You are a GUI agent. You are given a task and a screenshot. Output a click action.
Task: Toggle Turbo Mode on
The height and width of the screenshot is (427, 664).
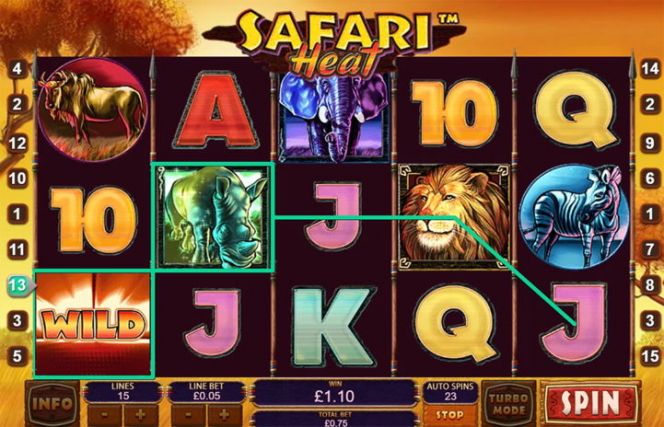click(509, 404)
